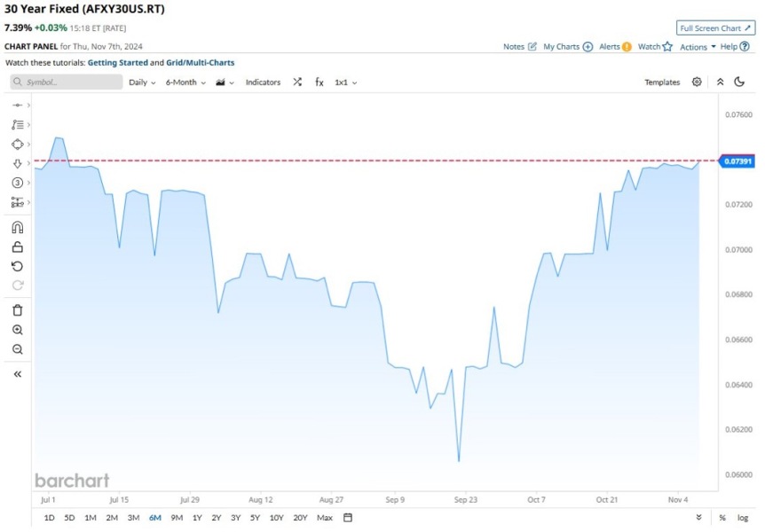Click the red current price marker
Screen dimensions: 765x532
coord(739,161)
